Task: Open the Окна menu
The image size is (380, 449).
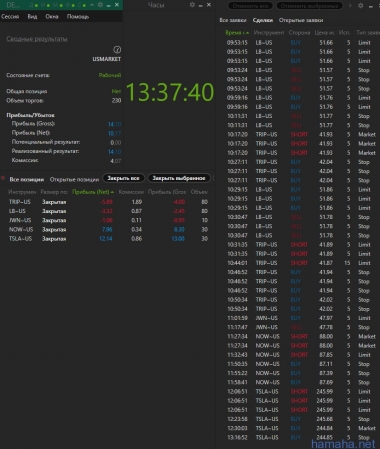Action: 52,16
